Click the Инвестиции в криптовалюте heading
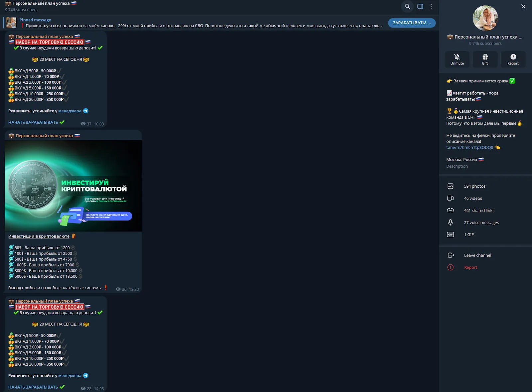532x392 pixels. pos(39,236)
